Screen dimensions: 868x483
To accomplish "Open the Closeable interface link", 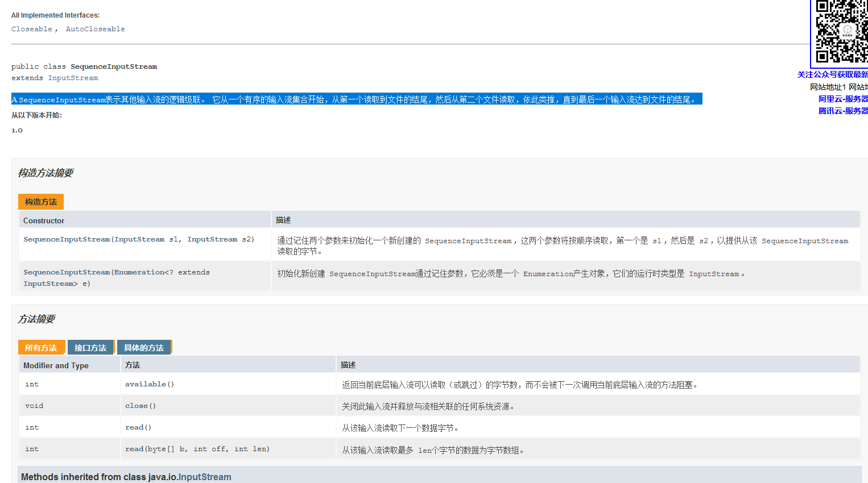I will (32, 29).
